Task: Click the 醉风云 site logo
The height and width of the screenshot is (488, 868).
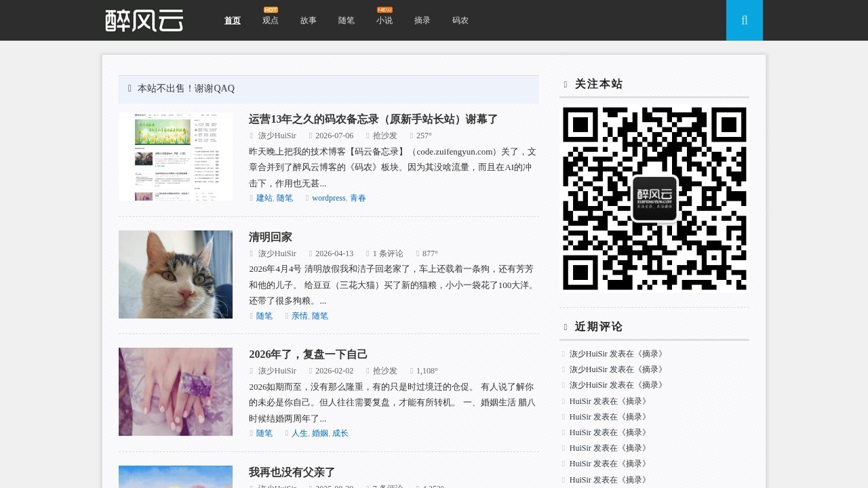Action: 144,20
